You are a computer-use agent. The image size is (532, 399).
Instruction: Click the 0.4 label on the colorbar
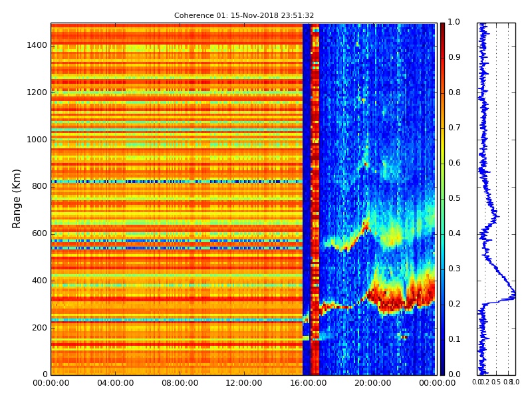454,233
